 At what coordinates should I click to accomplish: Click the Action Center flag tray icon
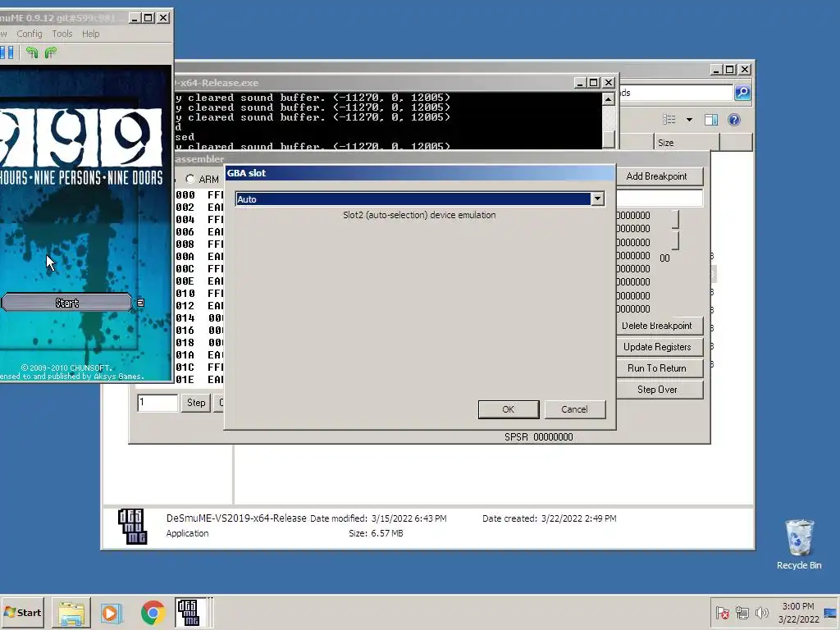722,613
